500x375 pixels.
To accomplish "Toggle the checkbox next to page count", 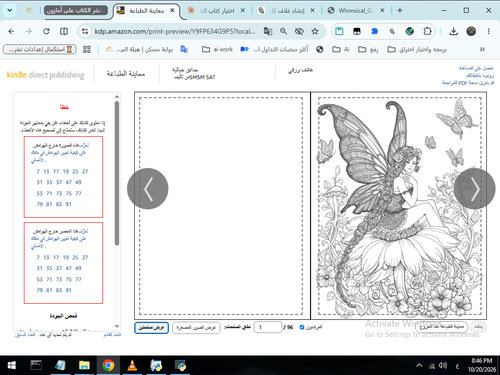I will point(302,327).
